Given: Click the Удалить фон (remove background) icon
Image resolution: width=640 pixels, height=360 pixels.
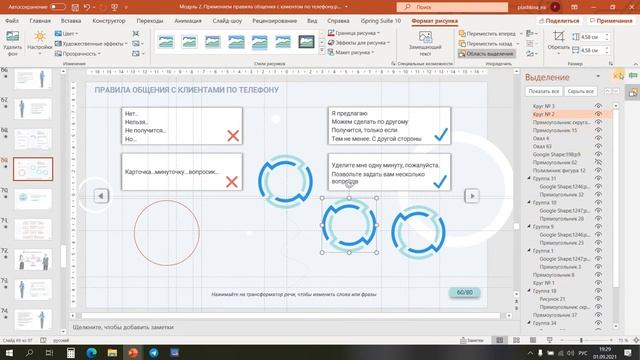Looking at the screenshot, I should coord(12,36).
